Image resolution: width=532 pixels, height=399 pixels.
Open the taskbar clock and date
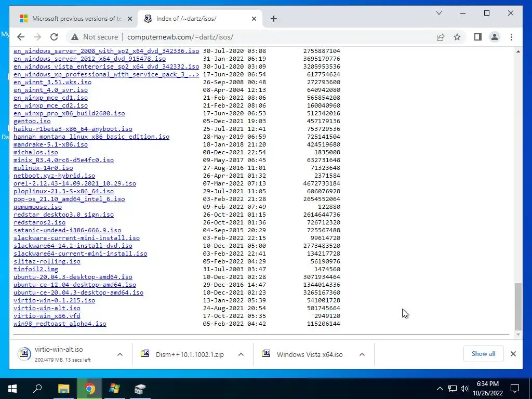click(x=487, y=389)
